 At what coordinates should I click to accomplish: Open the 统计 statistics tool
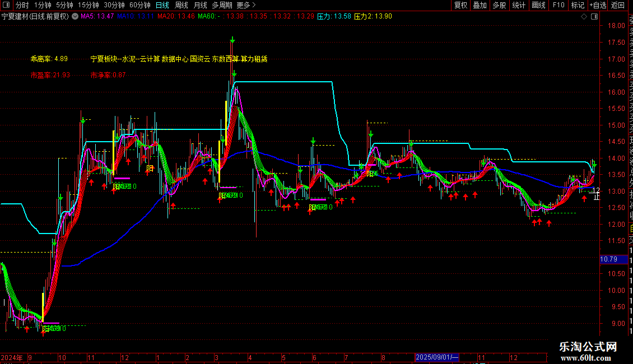coord(519,5)
